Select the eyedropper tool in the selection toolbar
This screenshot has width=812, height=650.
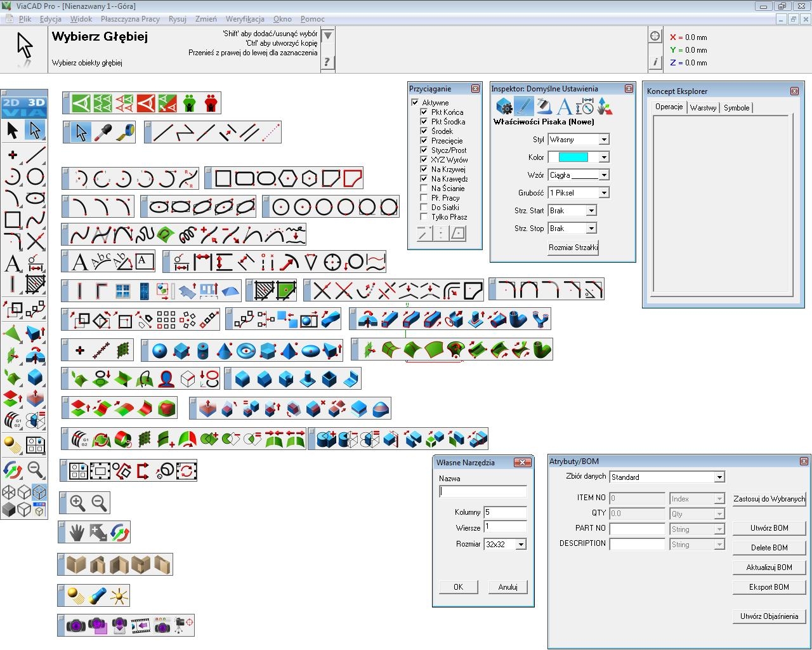click(103, 132)
